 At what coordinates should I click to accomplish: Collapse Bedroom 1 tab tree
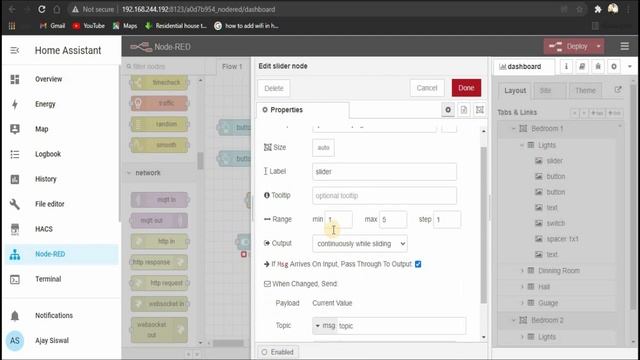513,129
